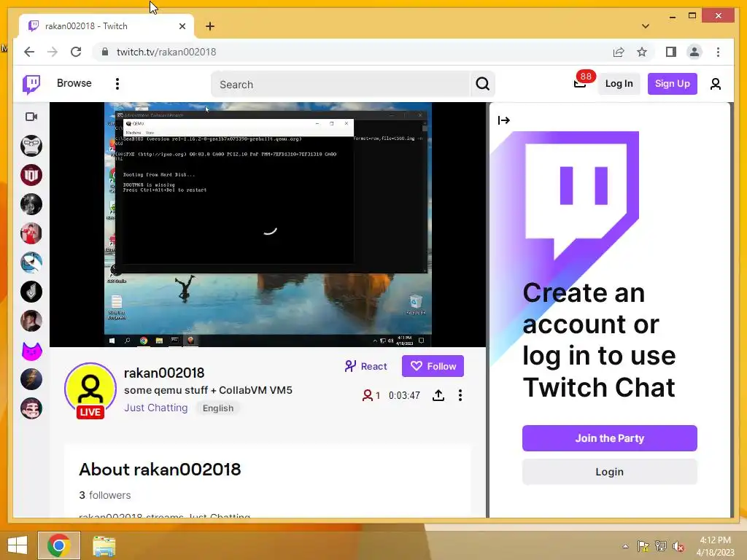Collapse the chat panel arrow

tap(503, 120)
